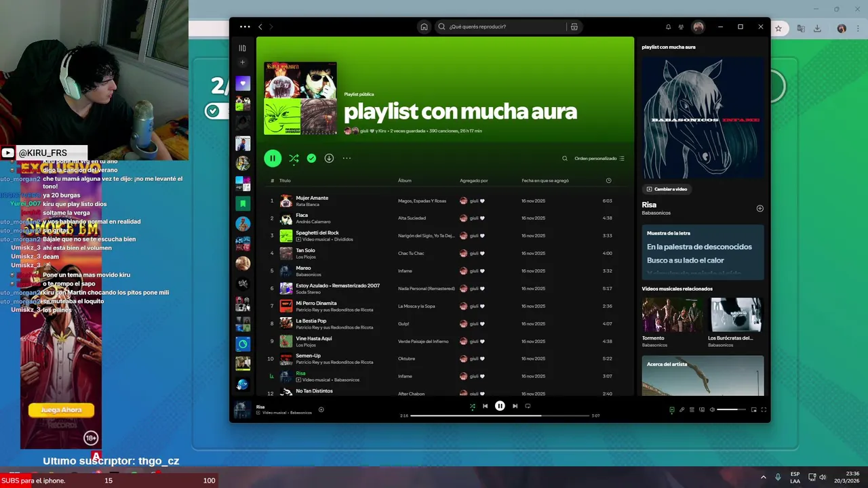
Task: Select the song Spaghetti del Rock
Action: pyautogui.click(x=317, y=232)
